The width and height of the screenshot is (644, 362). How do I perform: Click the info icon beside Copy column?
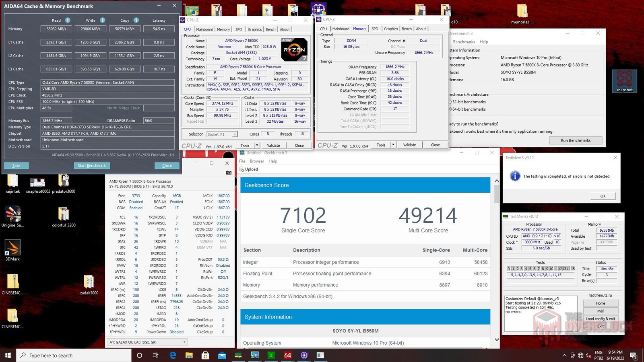point(136,20)
